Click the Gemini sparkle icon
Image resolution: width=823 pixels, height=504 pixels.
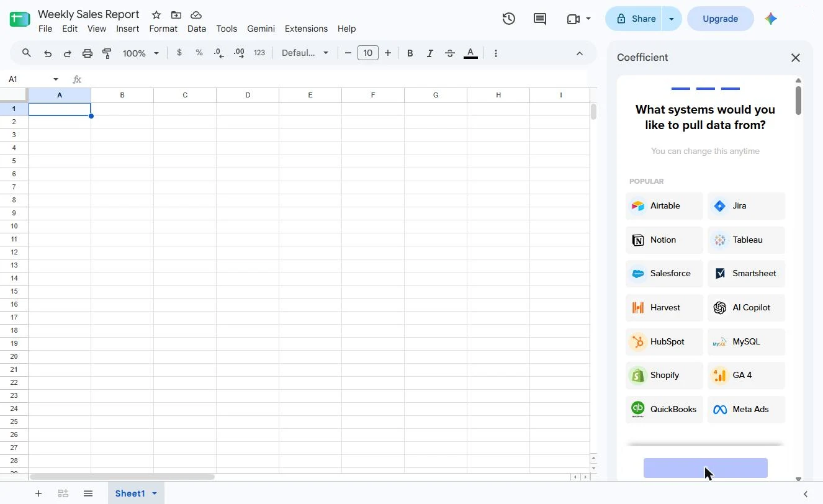tap(771, 19)
